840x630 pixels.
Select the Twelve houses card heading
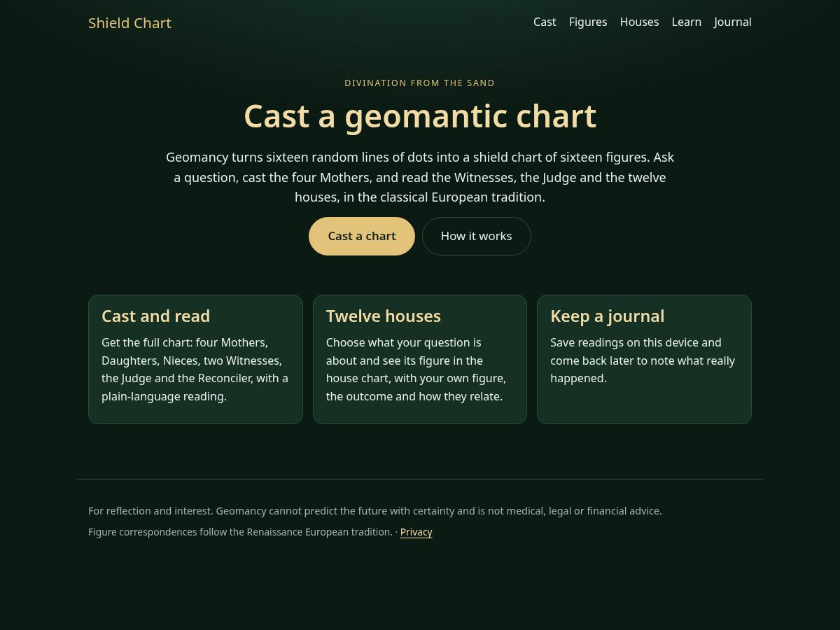coord(384,316)
